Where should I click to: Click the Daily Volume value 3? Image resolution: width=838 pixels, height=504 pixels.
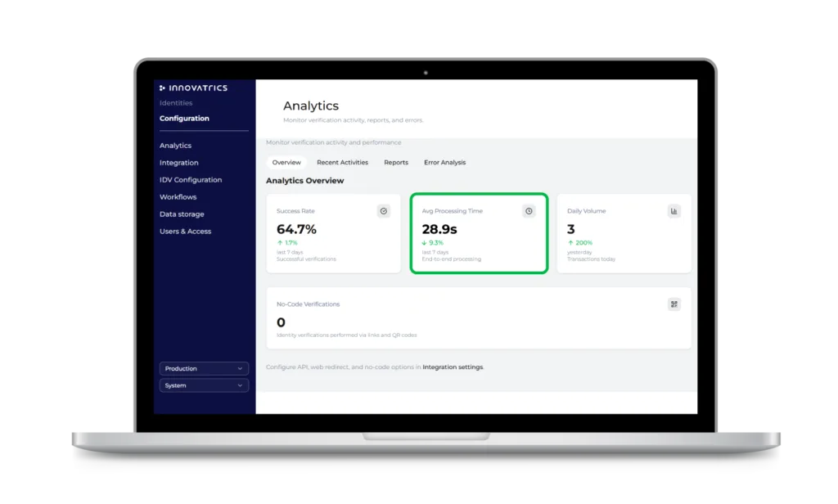tap(570, 229)
